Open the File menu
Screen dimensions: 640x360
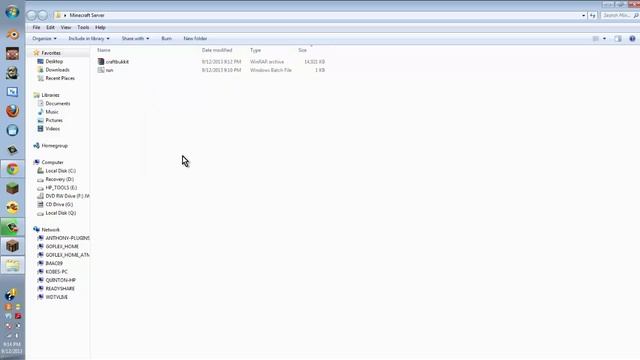tap(36, 27)
